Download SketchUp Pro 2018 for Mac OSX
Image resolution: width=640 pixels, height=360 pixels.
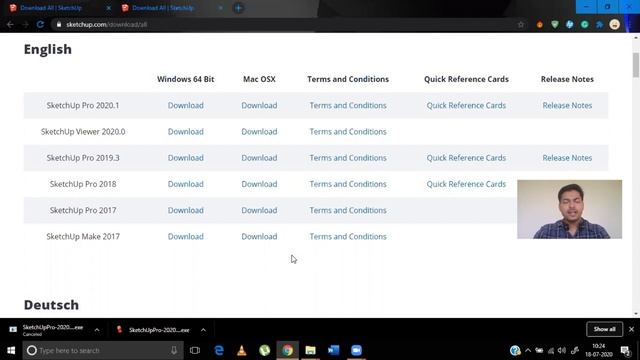click(x=259, y=184)
